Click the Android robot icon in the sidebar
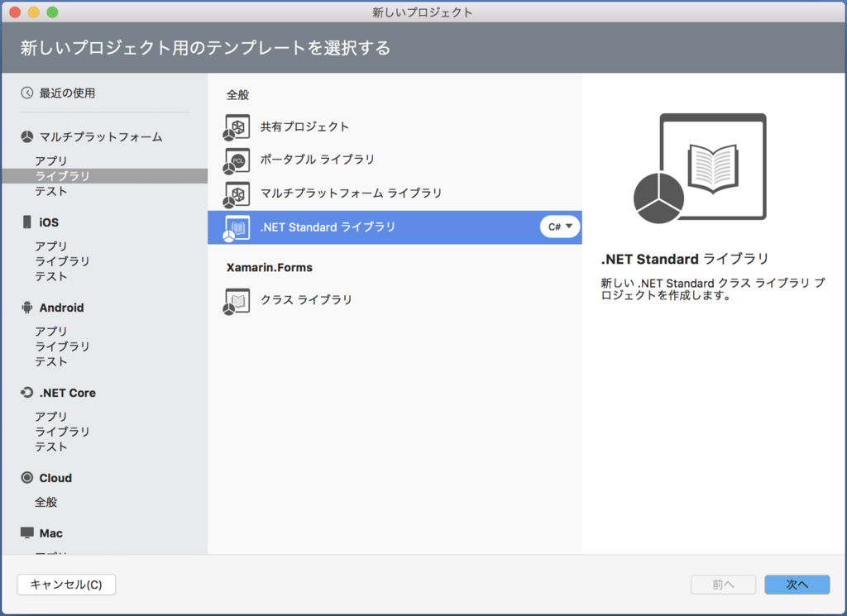847x616 pixels. click(27, 308)
